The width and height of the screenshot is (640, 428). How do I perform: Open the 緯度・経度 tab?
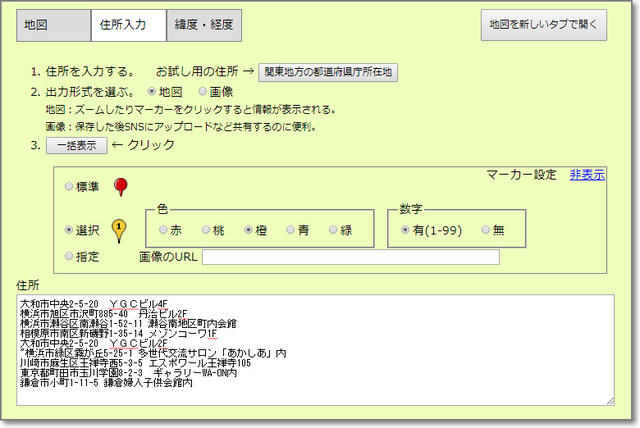(203, 26)
